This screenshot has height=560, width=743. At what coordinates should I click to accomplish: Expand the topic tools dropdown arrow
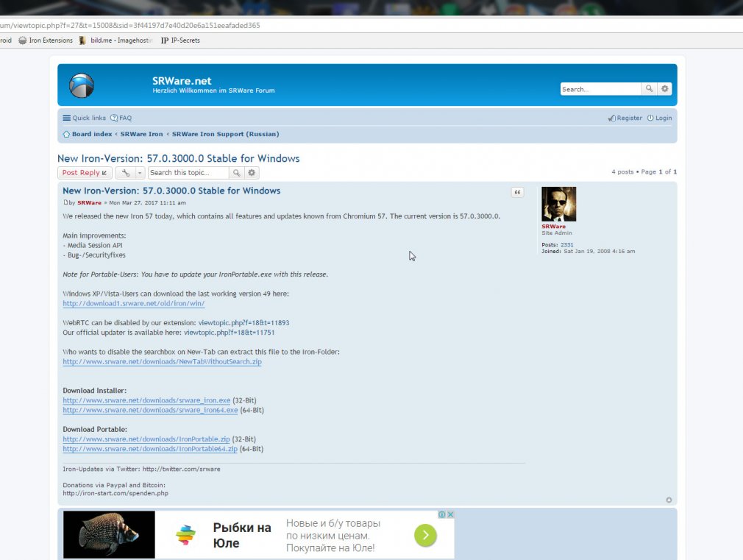tap(140, 173)
